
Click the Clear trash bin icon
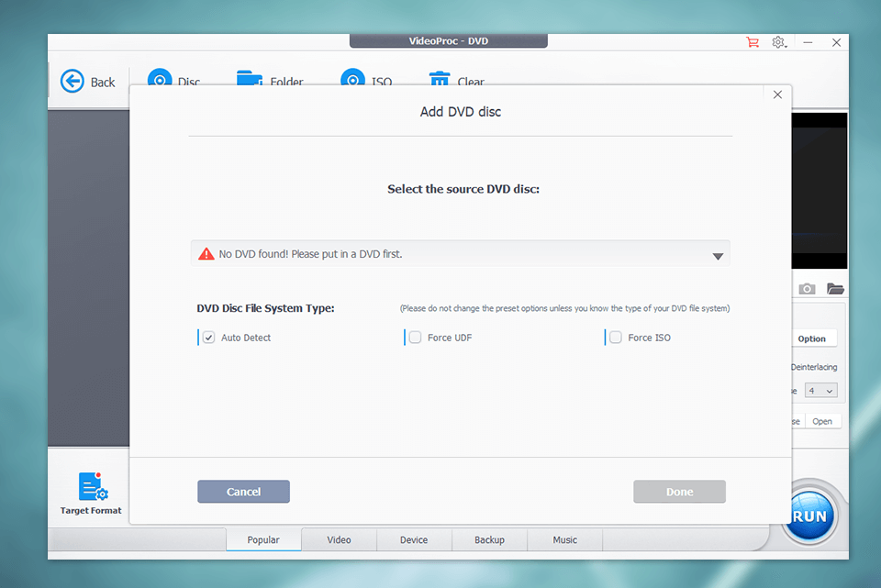[440, 80]
